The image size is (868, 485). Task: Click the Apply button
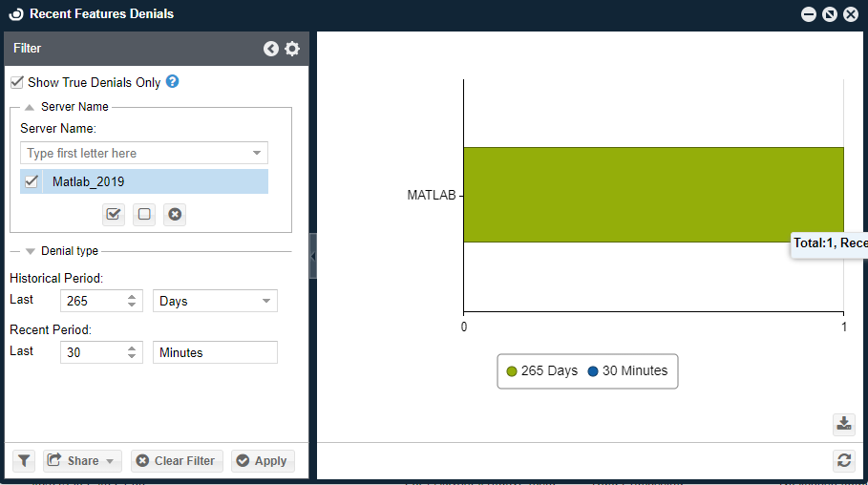263,461
